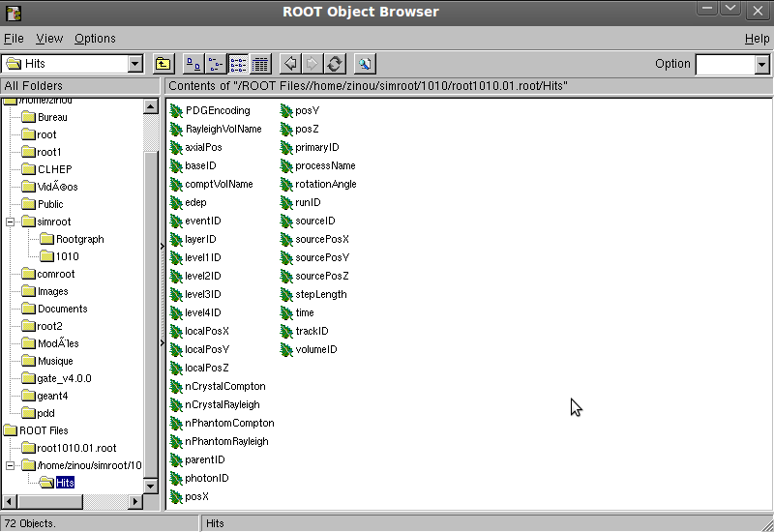
Task: Refresh the browser with the reload icon
Action: pyautogui.click(x=335, y=64)
